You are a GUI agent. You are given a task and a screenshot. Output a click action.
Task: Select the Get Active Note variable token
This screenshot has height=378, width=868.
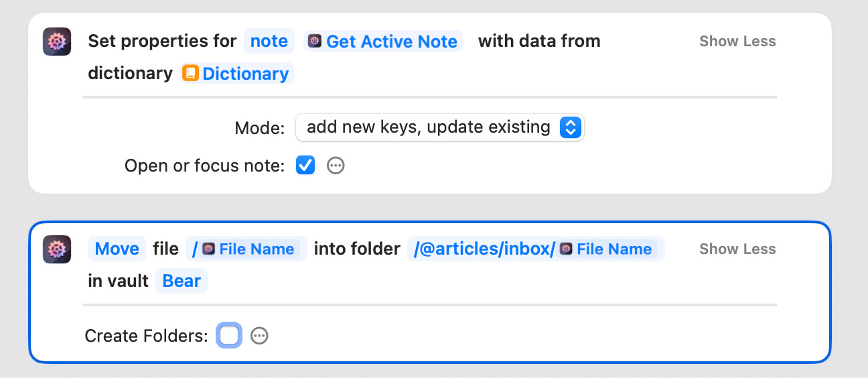[x=384, y=42]
